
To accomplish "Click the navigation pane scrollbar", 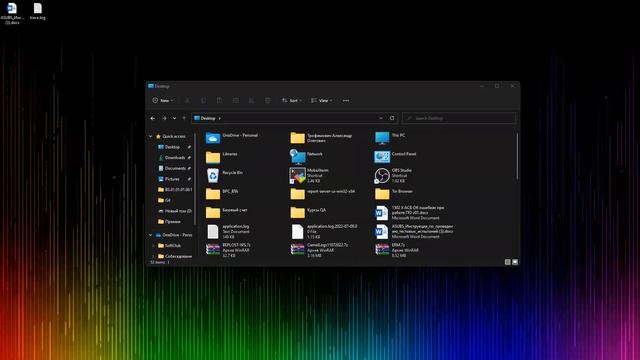I will 196,180.
